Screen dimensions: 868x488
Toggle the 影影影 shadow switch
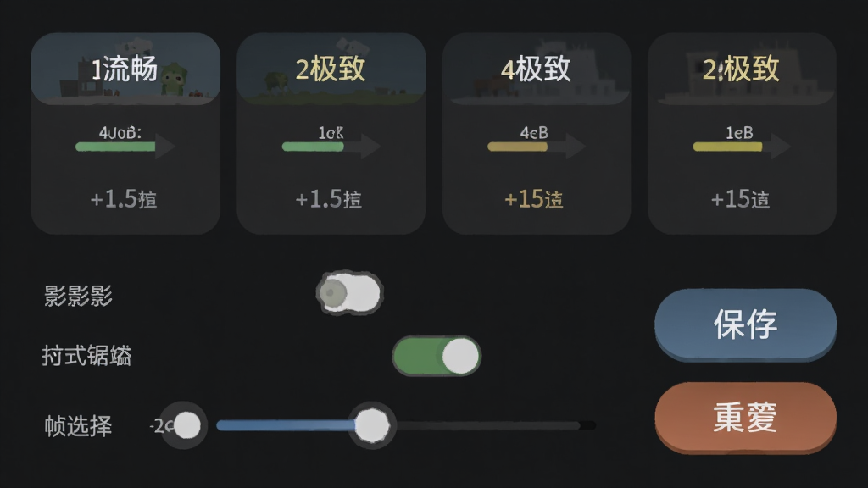pyautogui.click(x=349, y=293)
